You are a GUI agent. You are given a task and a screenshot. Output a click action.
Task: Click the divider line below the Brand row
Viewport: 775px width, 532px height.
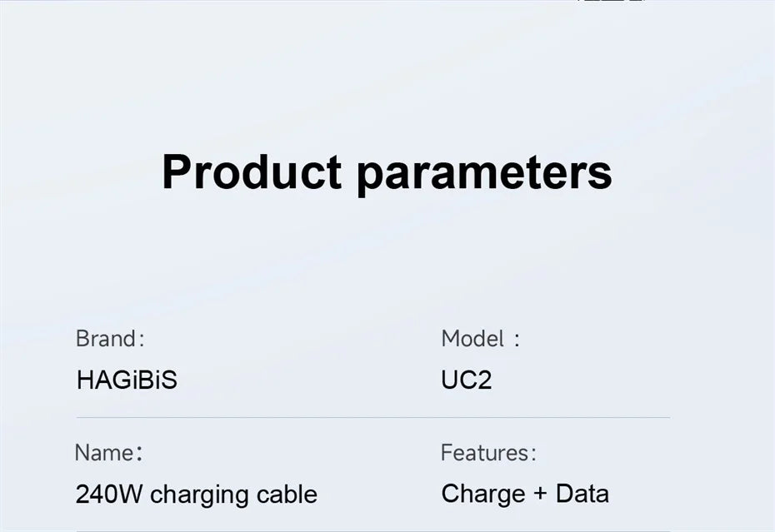[x=372, y=417]
